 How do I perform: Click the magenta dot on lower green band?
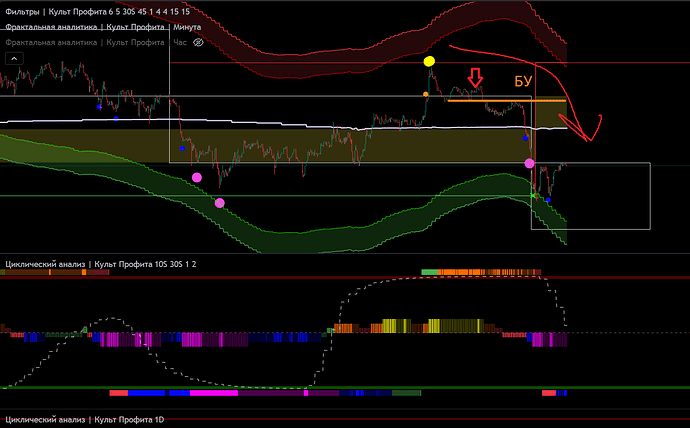tap(220, 202)
